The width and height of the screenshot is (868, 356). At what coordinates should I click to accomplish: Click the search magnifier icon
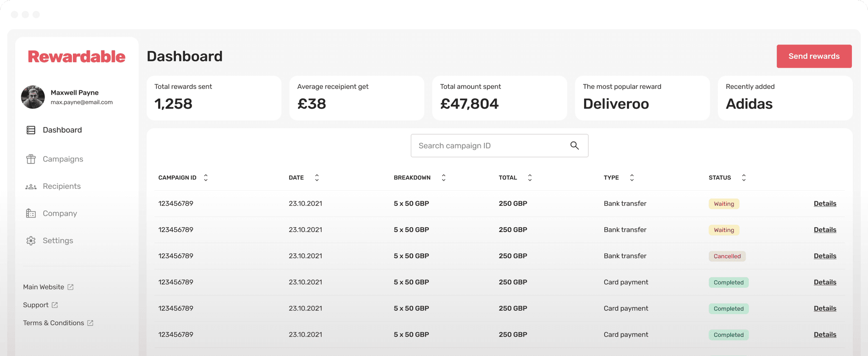click(574, 146)
